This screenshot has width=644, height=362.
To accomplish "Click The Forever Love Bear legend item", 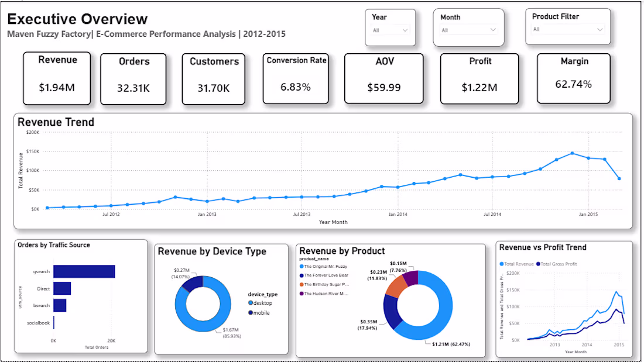I will coord(324,275).
